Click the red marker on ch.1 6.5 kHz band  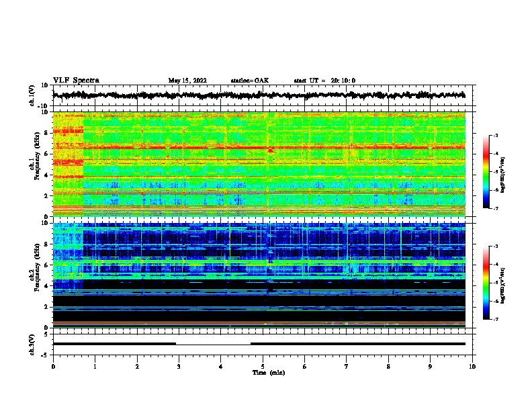point(271,149)
